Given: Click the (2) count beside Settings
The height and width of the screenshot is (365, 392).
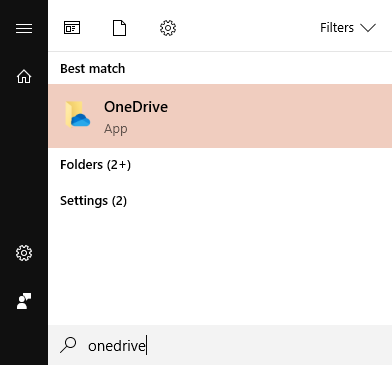Looking at the screenshot, I should coord(119,201).
